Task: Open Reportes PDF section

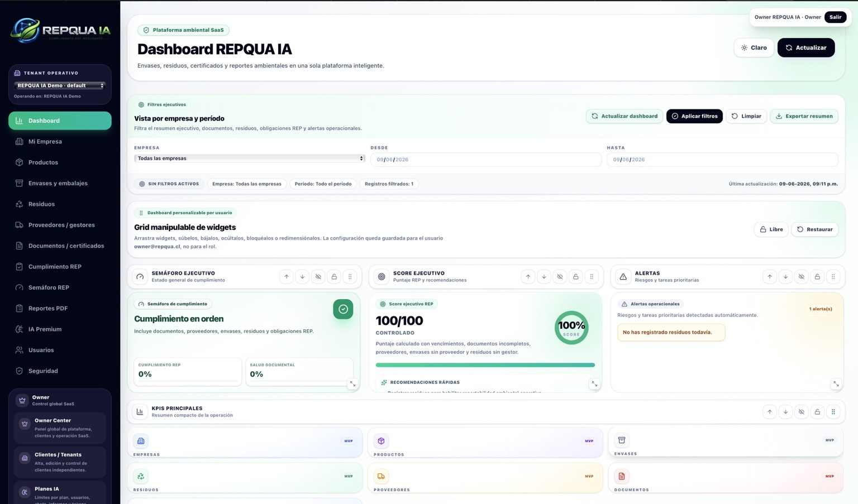Action: tap(60, 308)
